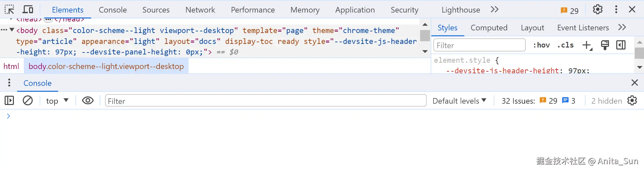Open the Computed tab
Image resolution: width=644 pixels, height=171 pixels.
[489, 28]
